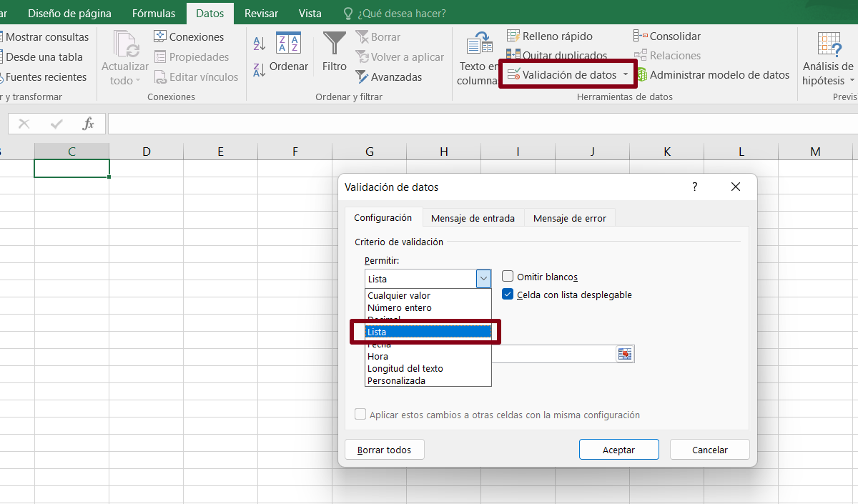Click the dialog help question mark
858x504 pixels.
pyautogui.click(x=694, y=187)
